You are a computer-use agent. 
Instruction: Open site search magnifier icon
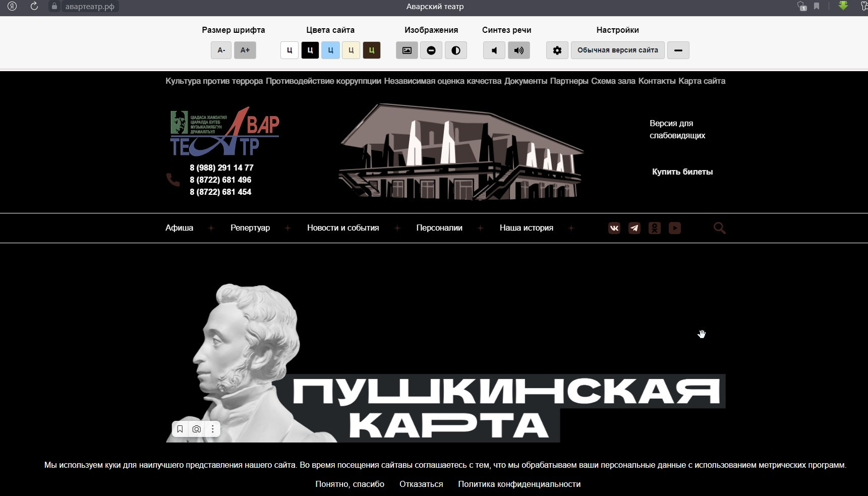pyautogui.click(x=720, y=228)
